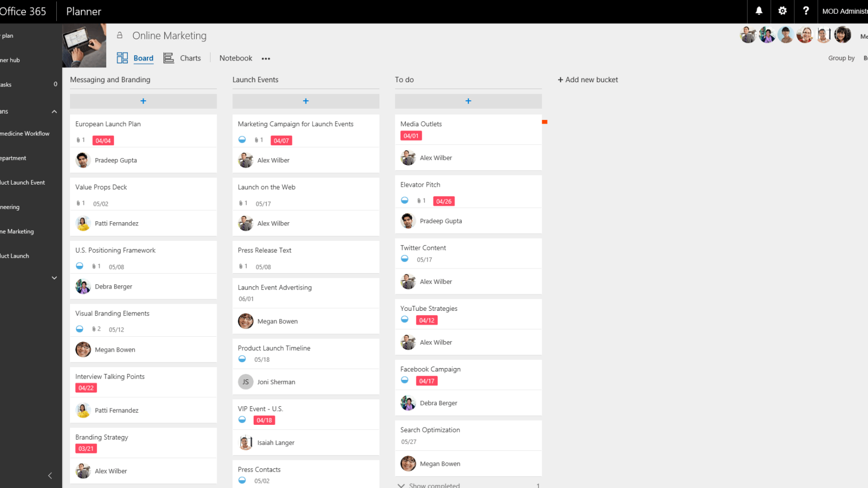Open the Online Marketing plan thumbnail image
Viewport: 868px width, 488px height.
tap(84, 45)
